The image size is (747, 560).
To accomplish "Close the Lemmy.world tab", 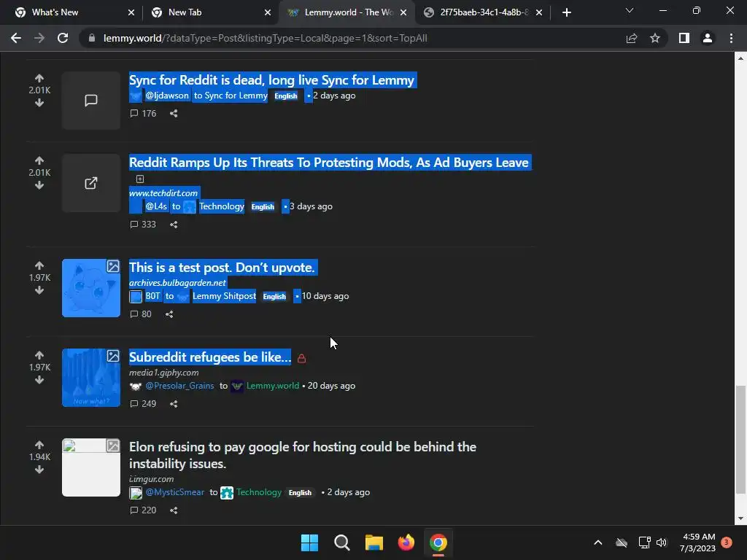I will point(403,12).
